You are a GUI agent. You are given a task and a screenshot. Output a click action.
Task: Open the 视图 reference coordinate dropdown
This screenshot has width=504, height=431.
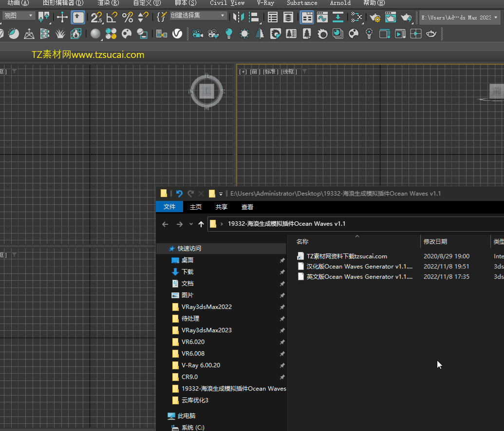[19, 16]
